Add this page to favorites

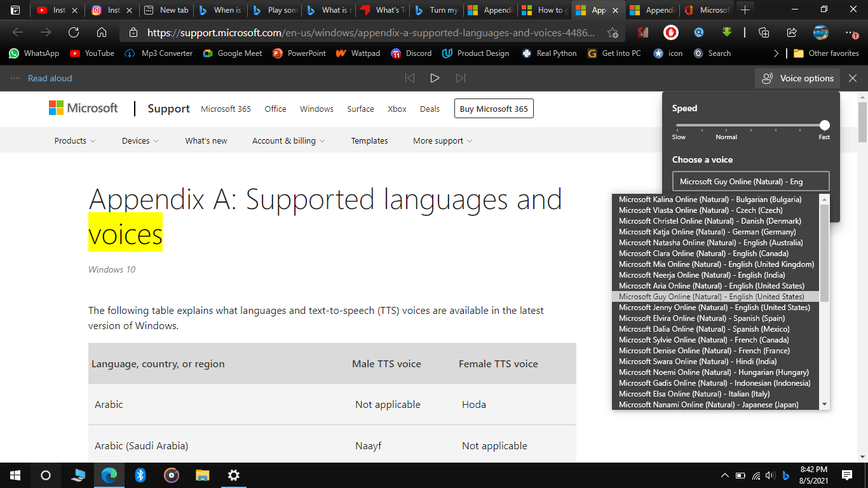point(613,32)
